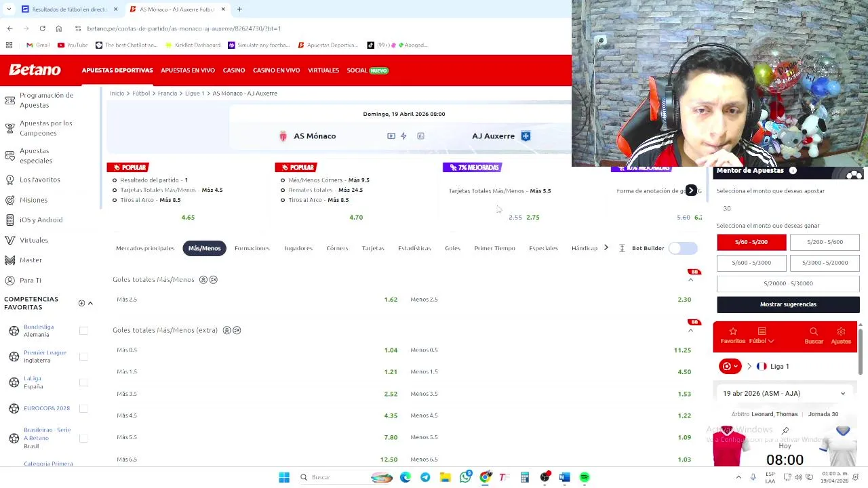
Task: Tick the Premier League favorite checkbox
Action: point(83,357)
